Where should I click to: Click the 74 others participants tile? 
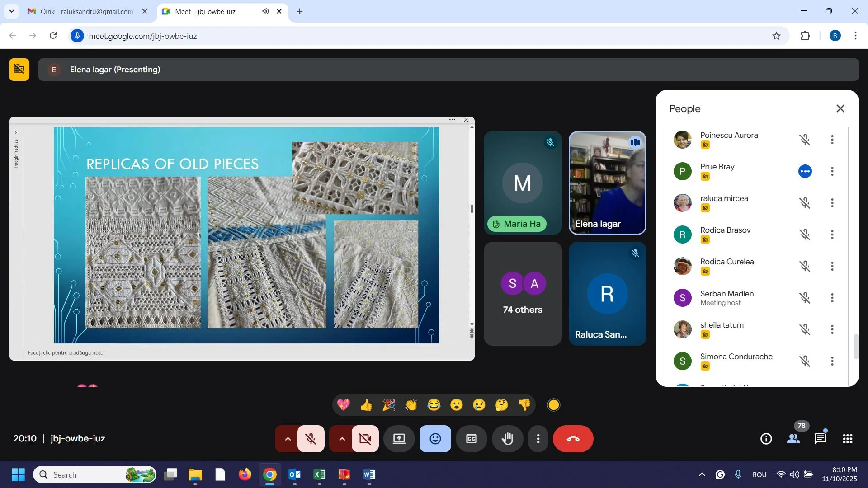523,294
